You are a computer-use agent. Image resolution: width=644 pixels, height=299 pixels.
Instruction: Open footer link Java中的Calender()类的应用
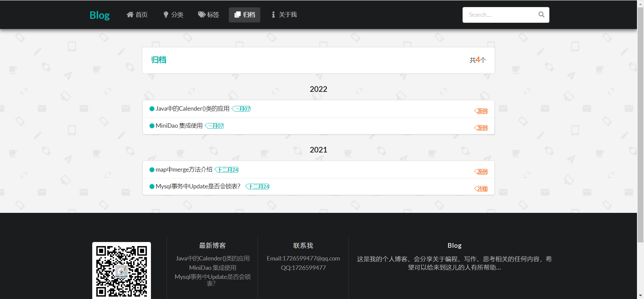click(213, 258)
